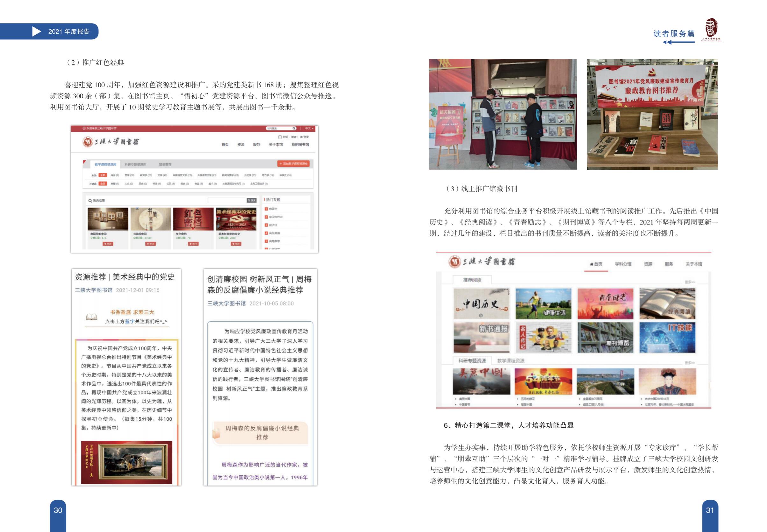Click the orange add course resource button

[x=293, y=164]
